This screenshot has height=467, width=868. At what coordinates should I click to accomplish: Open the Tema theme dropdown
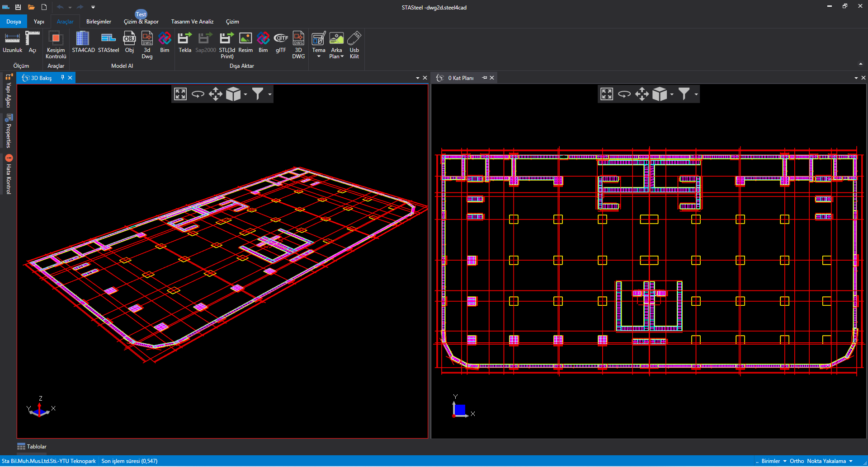click(x=319, y=45)
